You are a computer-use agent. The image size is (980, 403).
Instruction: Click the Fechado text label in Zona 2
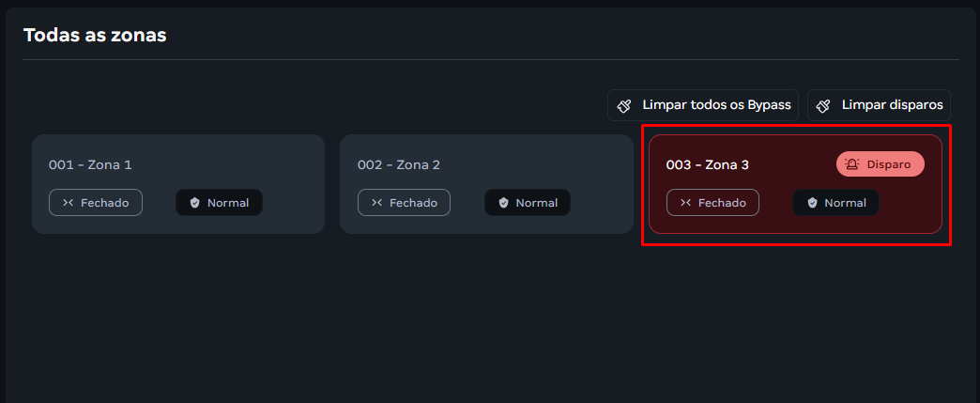pos(413,203)
